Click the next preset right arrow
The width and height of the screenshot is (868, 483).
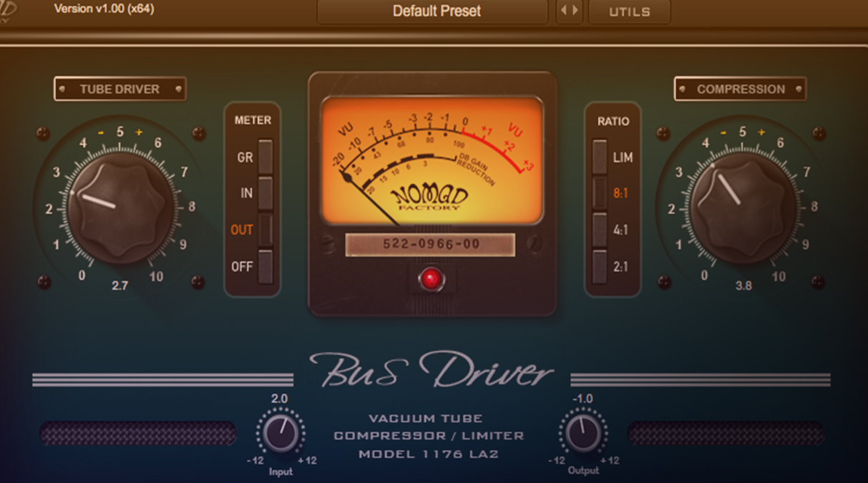click(x=575, y=11)
